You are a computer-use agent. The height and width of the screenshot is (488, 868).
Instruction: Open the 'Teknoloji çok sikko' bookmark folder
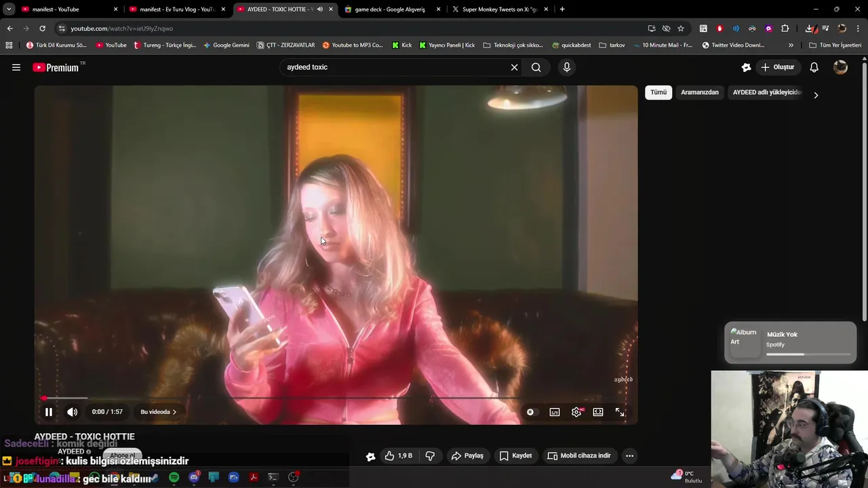(513, 45)
